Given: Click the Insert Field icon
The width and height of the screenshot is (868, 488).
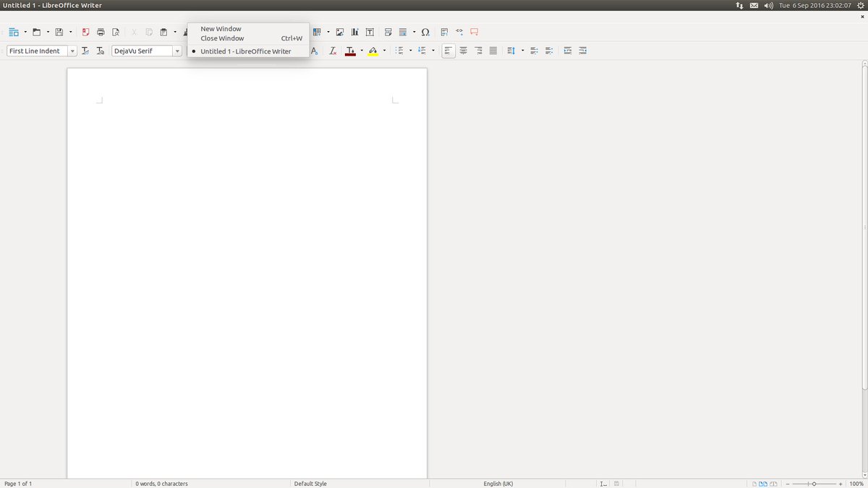Looking at the screenshot, I should (x=403, y=32).
